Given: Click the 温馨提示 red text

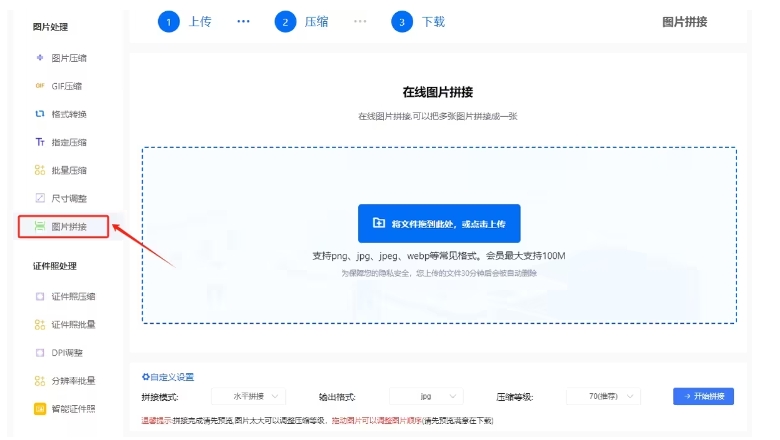Looking at the screenshot, I should [156, 421].
